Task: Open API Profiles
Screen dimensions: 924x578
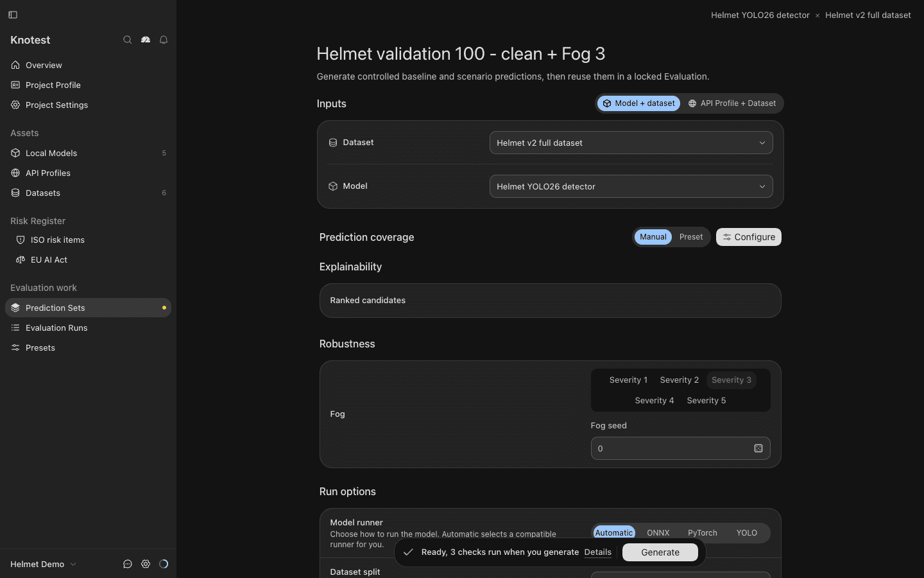Action: point(88,173)
